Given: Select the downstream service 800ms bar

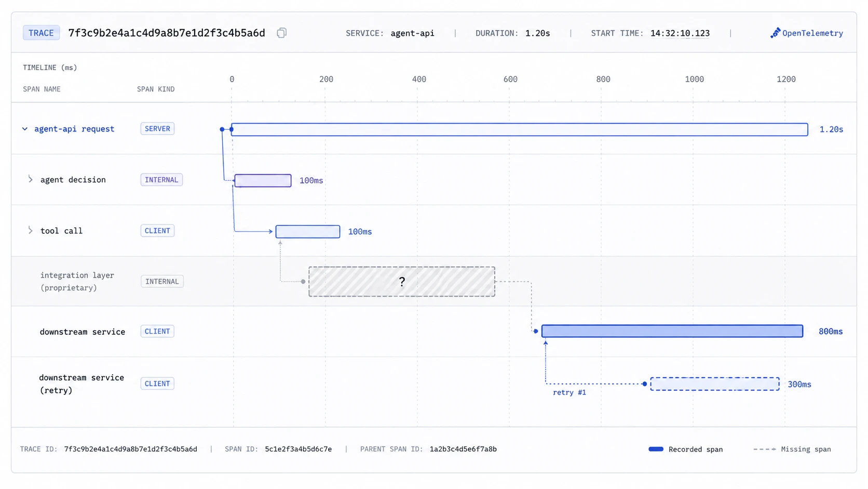Looking at the screenshot, I should click(672, 331).
